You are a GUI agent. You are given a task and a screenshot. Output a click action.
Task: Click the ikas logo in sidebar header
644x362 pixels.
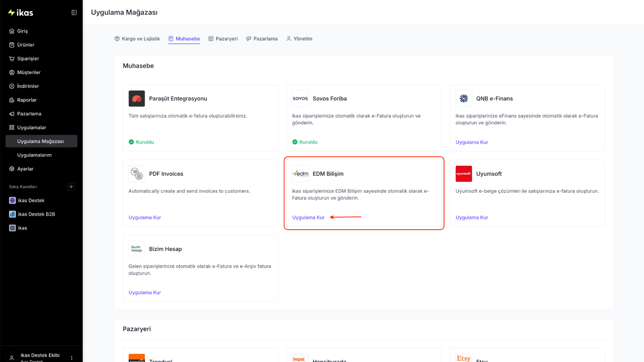20,13
